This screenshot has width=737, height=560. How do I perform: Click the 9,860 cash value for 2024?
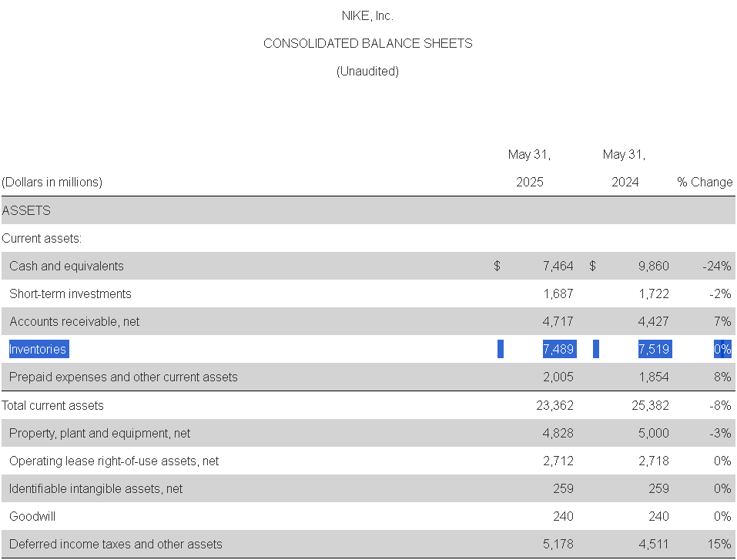pyautogui.click(x=653, y=266)
